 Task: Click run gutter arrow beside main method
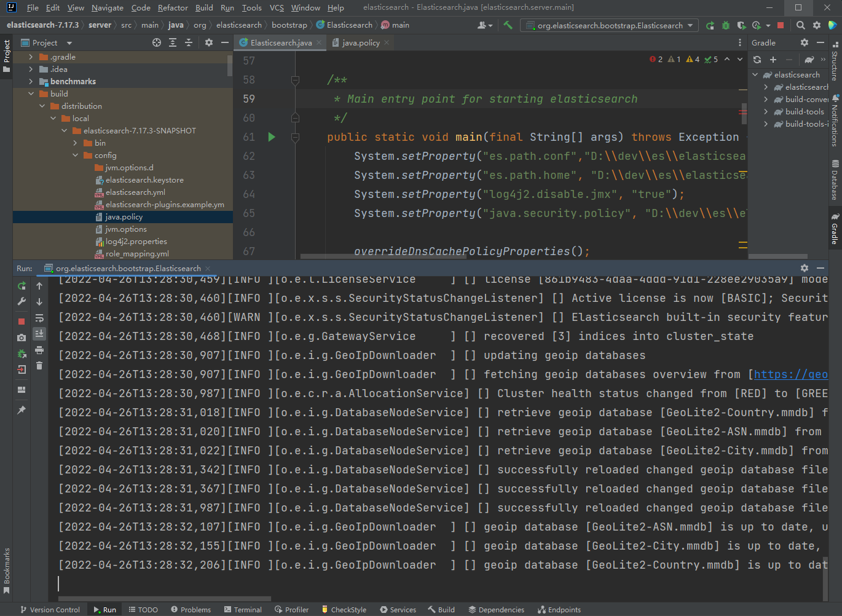[272, 137]
